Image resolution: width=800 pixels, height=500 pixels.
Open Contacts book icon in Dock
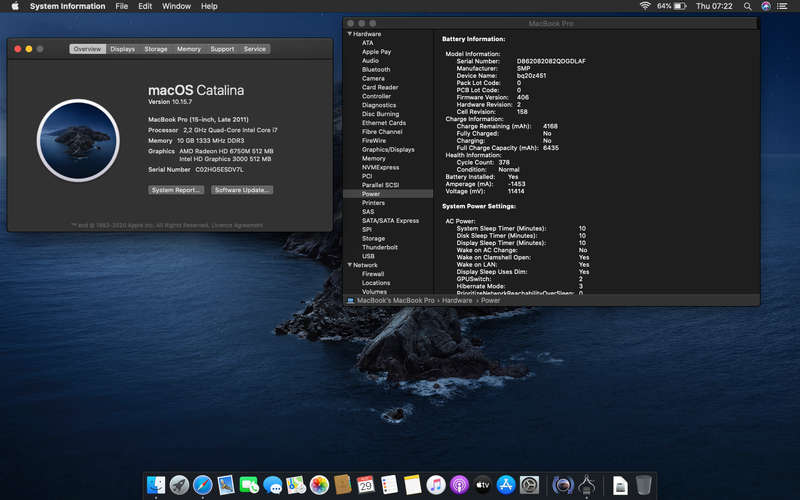click(x=343, y=485)
